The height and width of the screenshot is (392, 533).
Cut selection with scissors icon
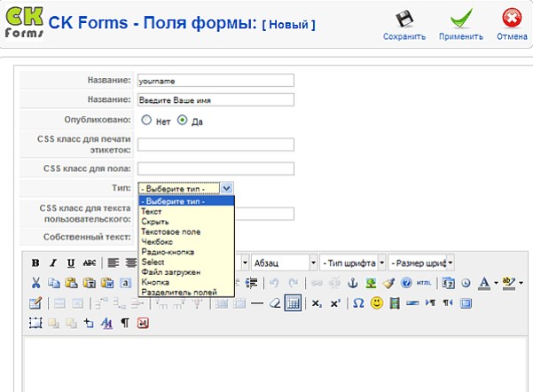(x=35, y=283)
